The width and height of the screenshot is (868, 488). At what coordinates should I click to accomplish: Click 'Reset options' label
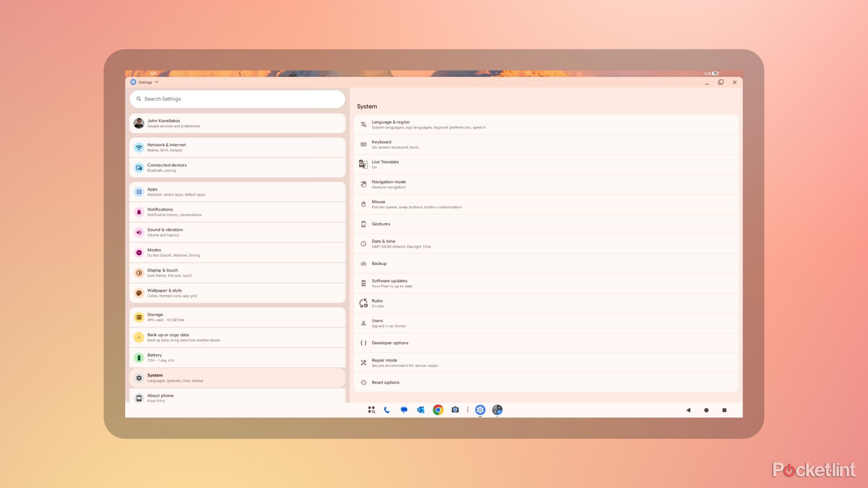pos(386,383)
